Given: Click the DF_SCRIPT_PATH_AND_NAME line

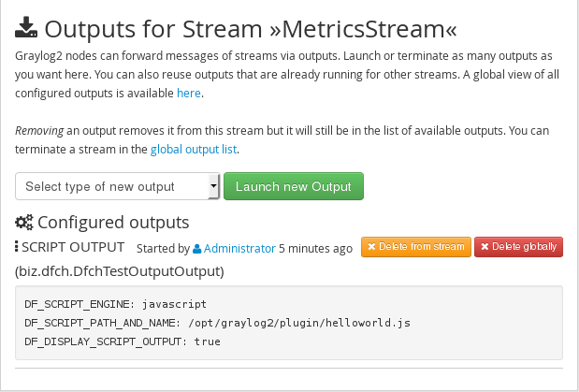Looking at the screenshot, I should tap(218, 323).
